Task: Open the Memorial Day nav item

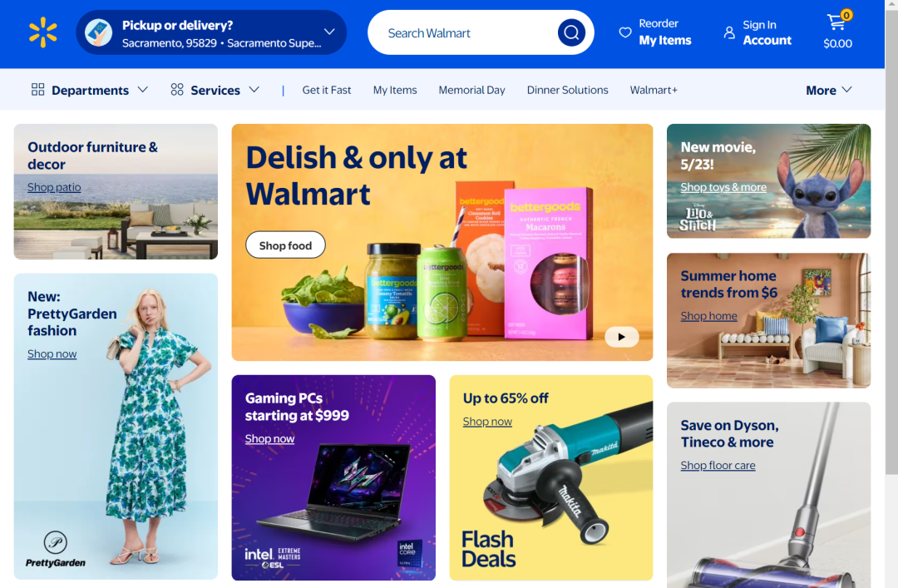Action: pos(471,90)
